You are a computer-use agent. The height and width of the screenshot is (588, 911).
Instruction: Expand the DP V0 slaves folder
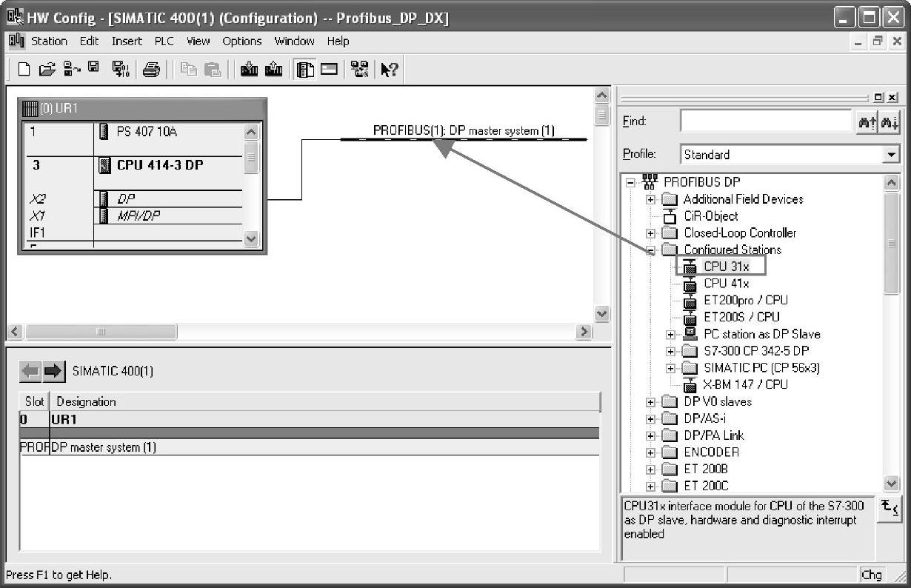coord(650,402)
